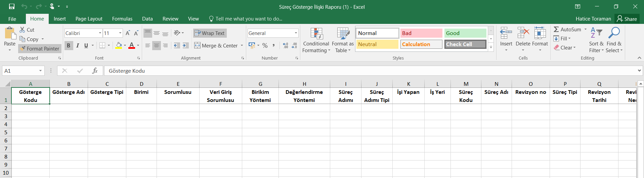Click the Tell me search field

pyautogui.click(x=249, y=19)
